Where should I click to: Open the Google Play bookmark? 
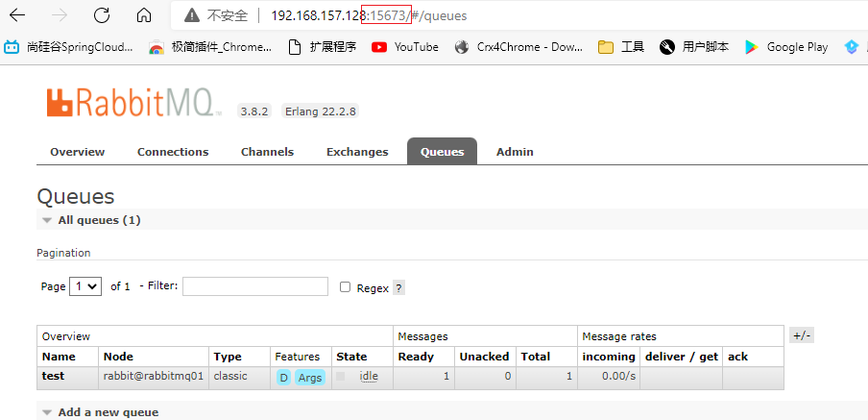click(786, 47)
